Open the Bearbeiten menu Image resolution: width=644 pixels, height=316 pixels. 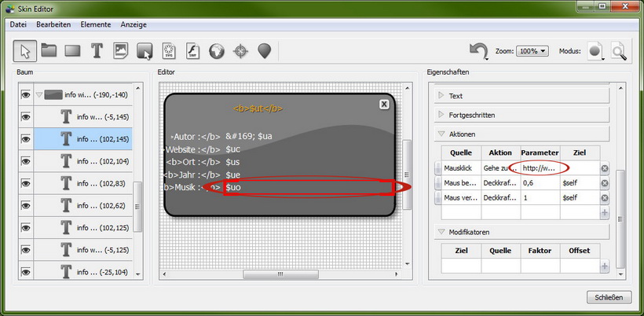pos(53,25)
